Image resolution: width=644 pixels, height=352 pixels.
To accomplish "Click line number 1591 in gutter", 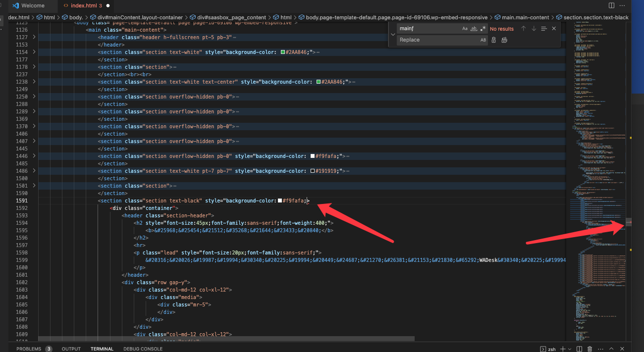I will click(22, 201).
